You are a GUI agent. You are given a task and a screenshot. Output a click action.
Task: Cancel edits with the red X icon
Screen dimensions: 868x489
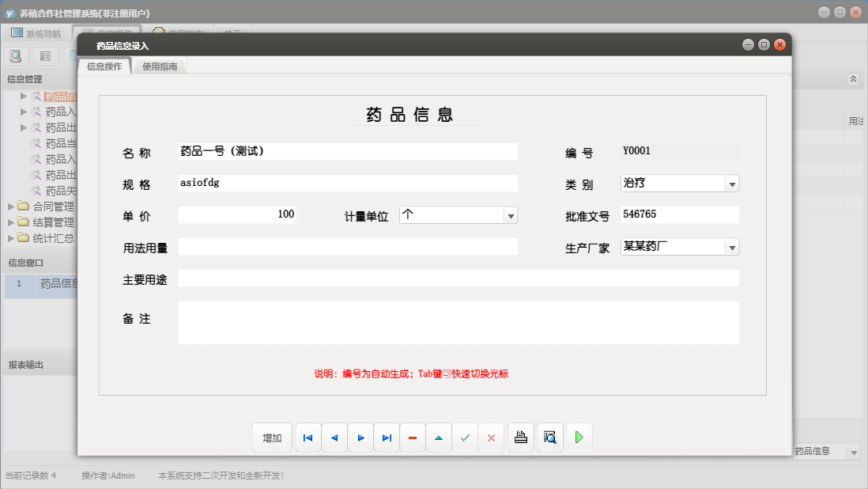click(x=491, y=437)
